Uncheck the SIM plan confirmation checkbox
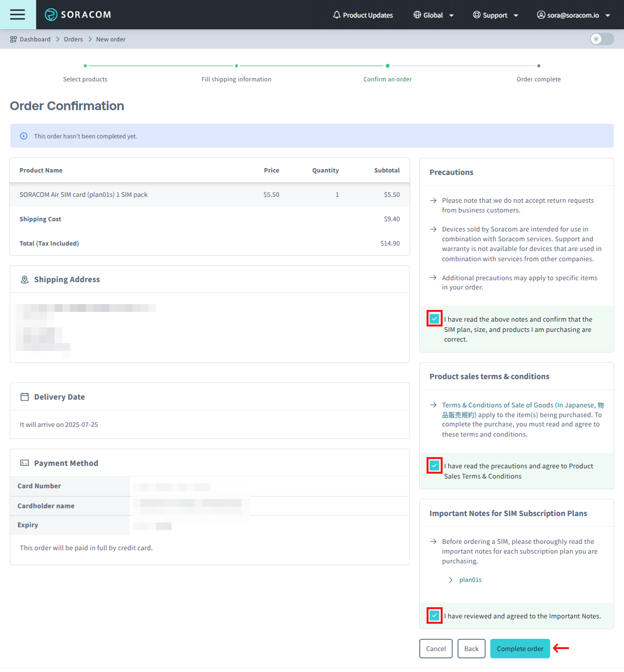The width and height of the screenshot is (624, 672). 434,318
